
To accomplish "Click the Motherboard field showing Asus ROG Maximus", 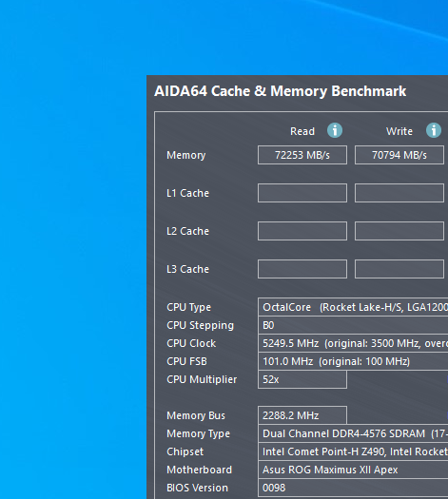I will [x=353, y=470].
